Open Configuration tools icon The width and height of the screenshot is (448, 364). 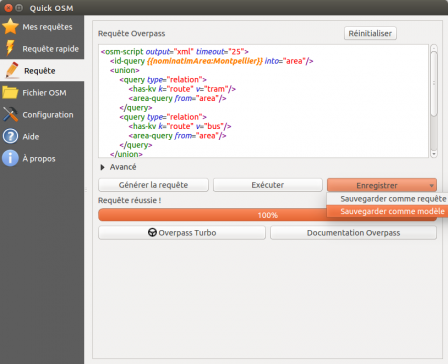point(10,114)
